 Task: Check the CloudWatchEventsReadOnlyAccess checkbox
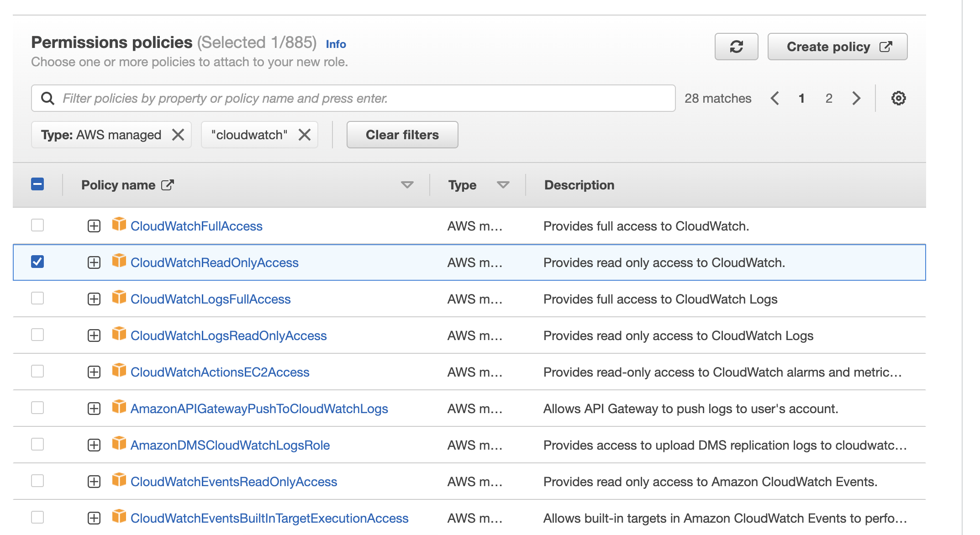tap(37, 481)
